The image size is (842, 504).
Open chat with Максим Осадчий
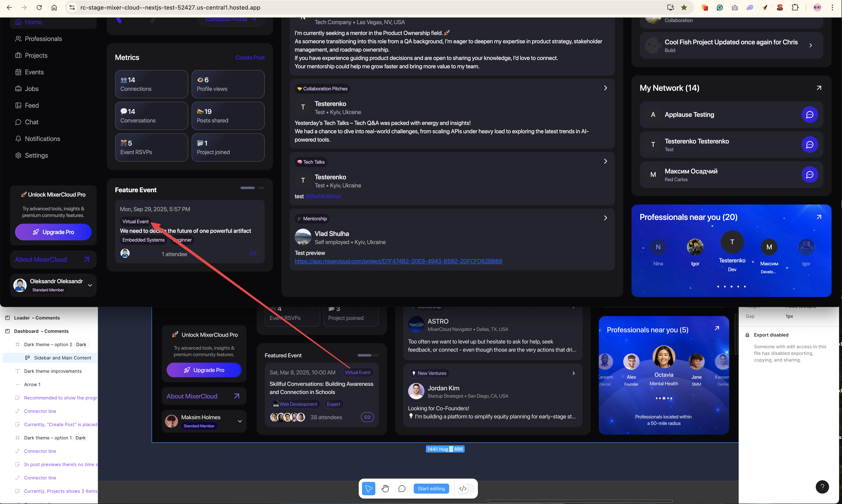tap(809, 175)
